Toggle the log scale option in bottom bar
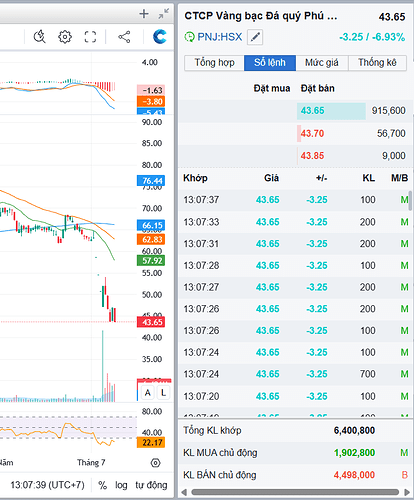The height and width of the screenshot is (500, 414). tap(121, 485)
